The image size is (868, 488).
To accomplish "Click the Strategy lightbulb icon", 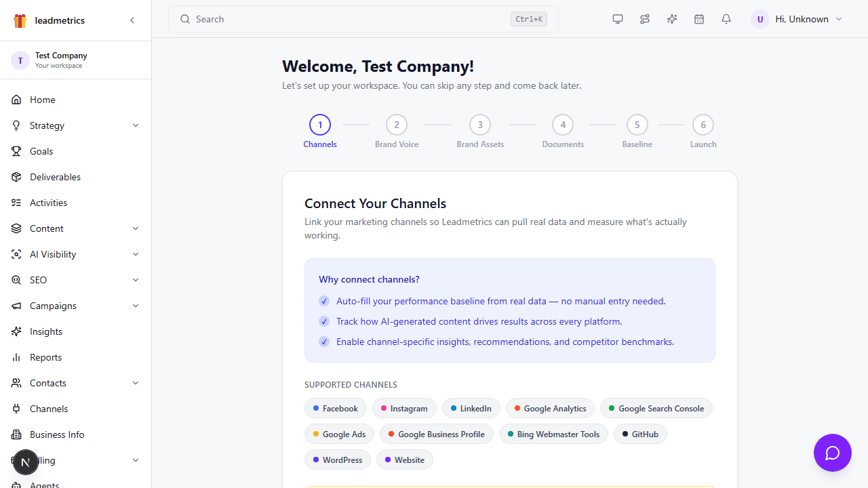I will [x=16, y=125].
